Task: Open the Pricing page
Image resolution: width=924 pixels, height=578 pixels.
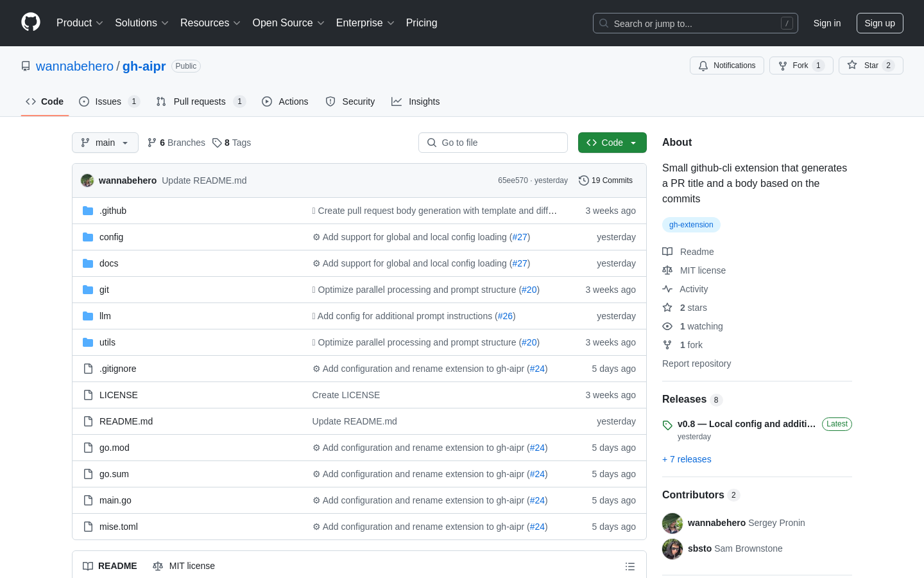Action: tap(422, 23)
